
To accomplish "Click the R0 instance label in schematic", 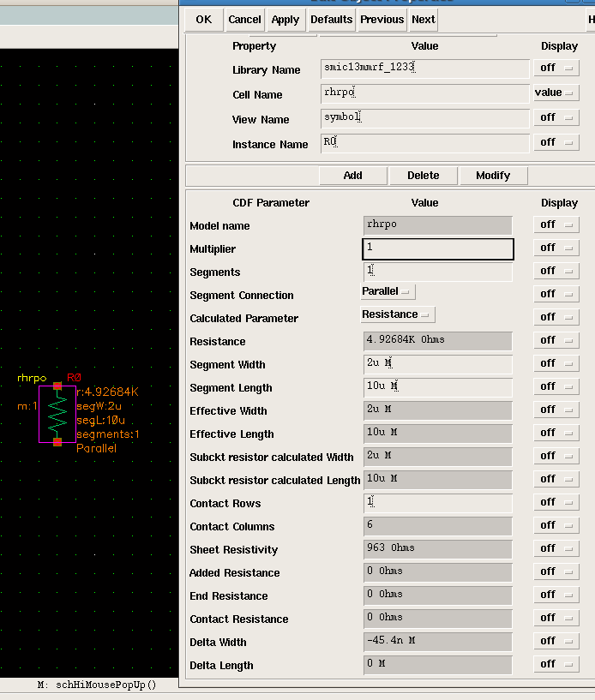I will tap(74, 378).
